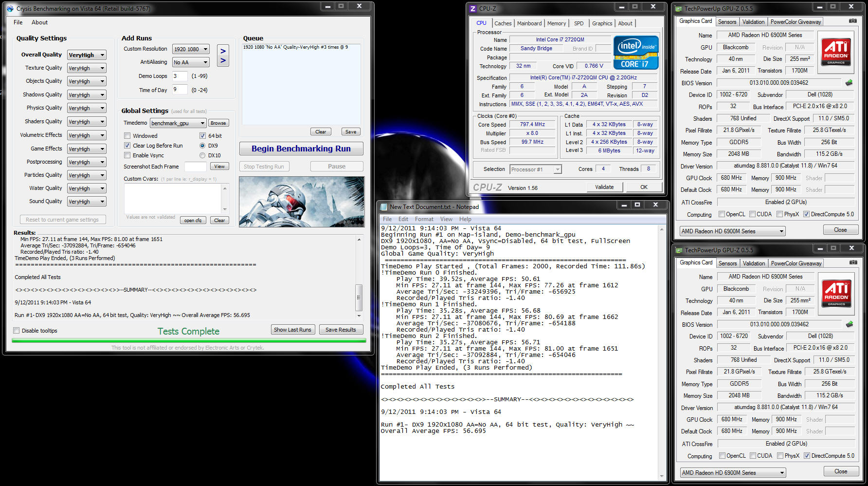Click the Demo Loops input field
868x486 pixels.
pyautogui.click(x=180, y=76)
